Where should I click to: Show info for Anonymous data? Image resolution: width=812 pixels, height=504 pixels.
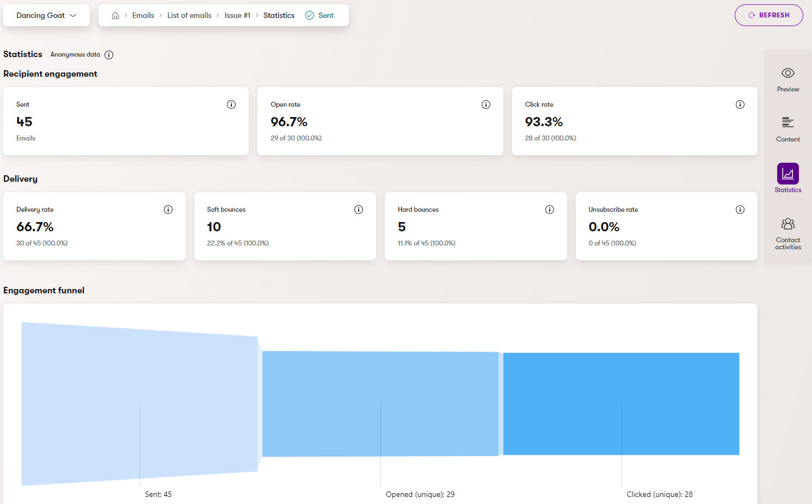click(x=109, y=55)
